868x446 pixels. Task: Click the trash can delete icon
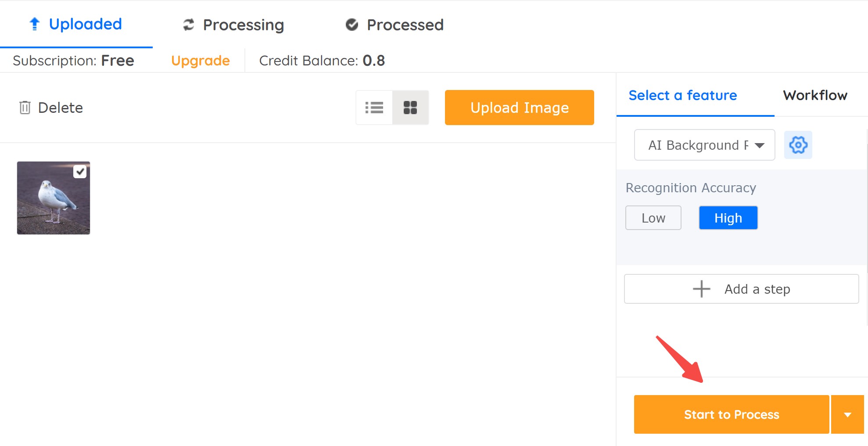(25, 108)
